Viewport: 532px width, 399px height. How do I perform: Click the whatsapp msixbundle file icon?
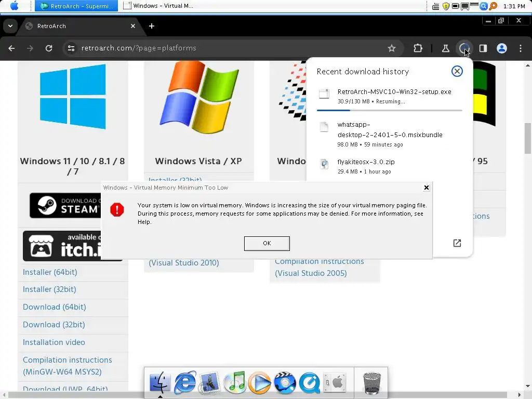pos(324,127)
